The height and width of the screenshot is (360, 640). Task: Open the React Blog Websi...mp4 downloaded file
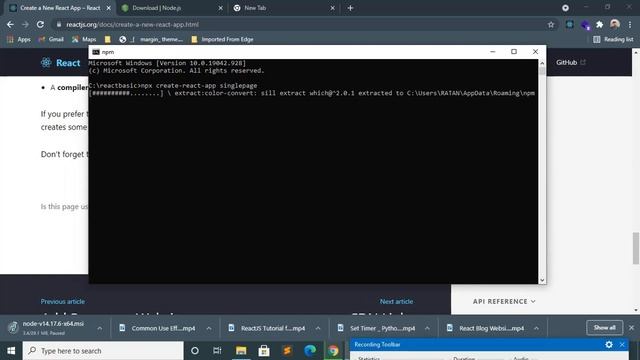(485, 328)
